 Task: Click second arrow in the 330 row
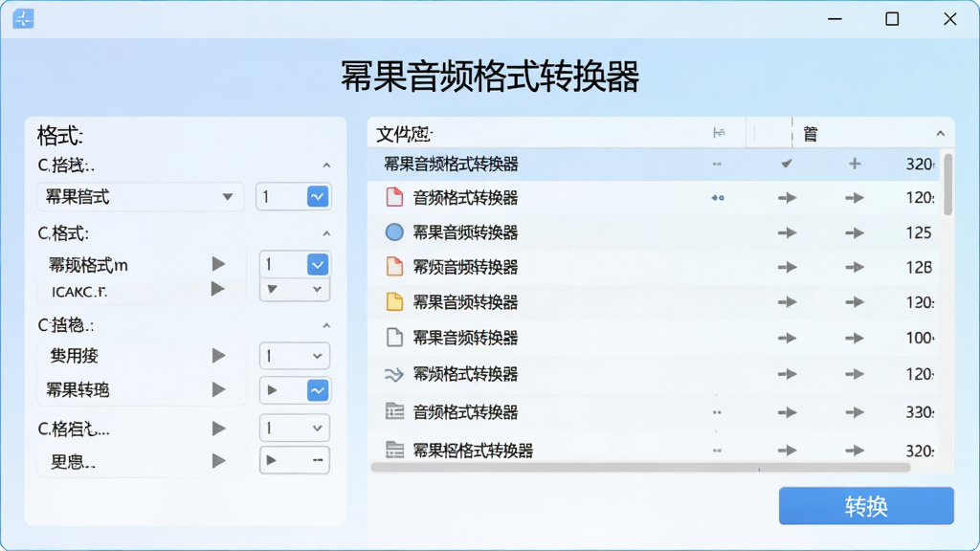855,412
